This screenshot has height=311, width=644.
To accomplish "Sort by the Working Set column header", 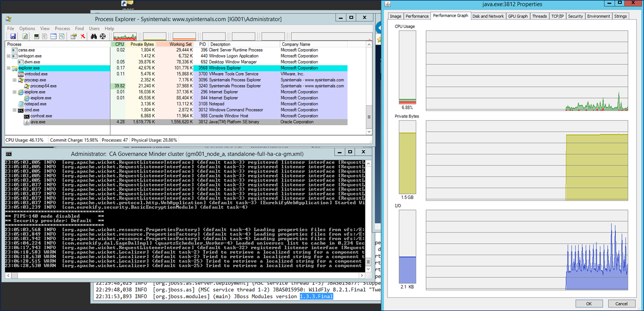I will [x=175, y=44].
